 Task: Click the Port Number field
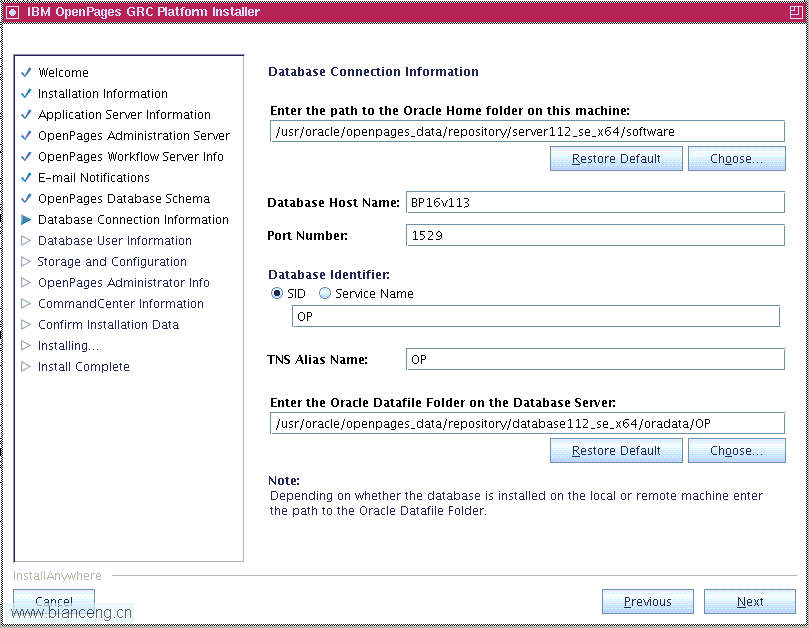(595, 235)
